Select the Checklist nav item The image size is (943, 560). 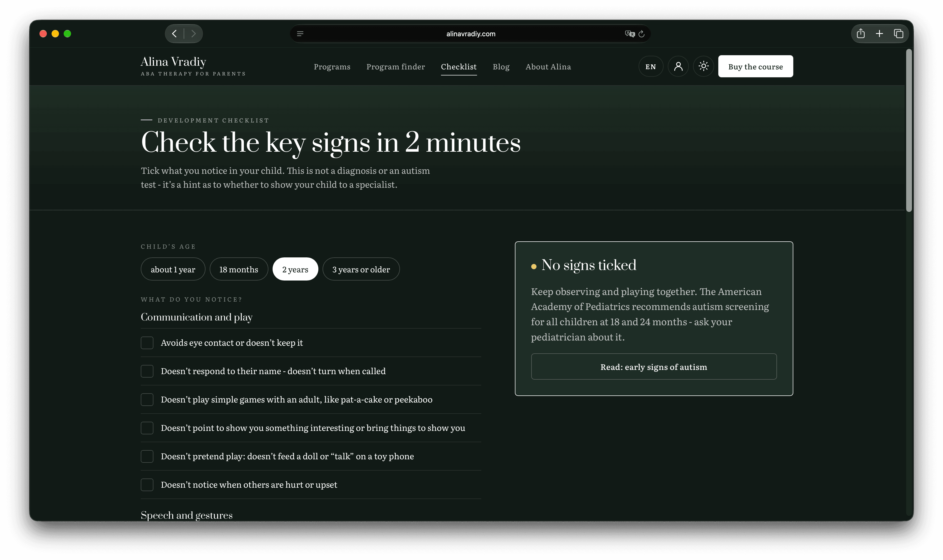pos(459,67)
